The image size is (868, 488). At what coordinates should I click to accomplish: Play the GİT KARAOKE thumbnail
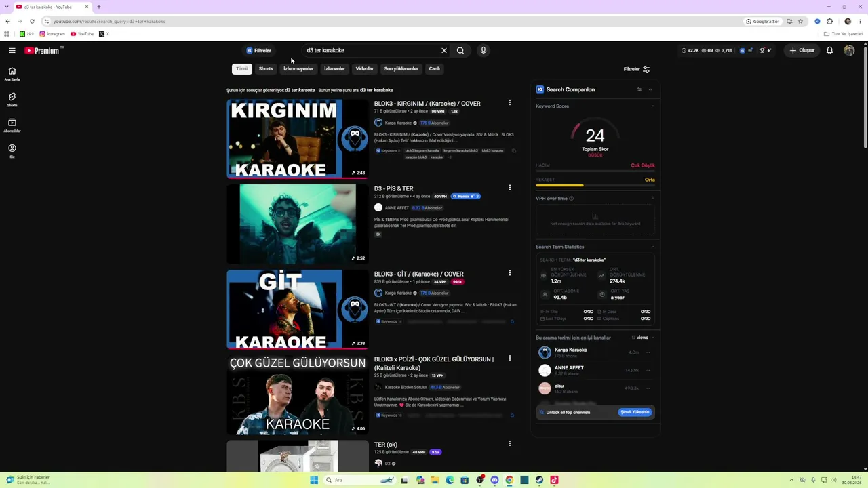pyautogui.click(x=298, y=309)
